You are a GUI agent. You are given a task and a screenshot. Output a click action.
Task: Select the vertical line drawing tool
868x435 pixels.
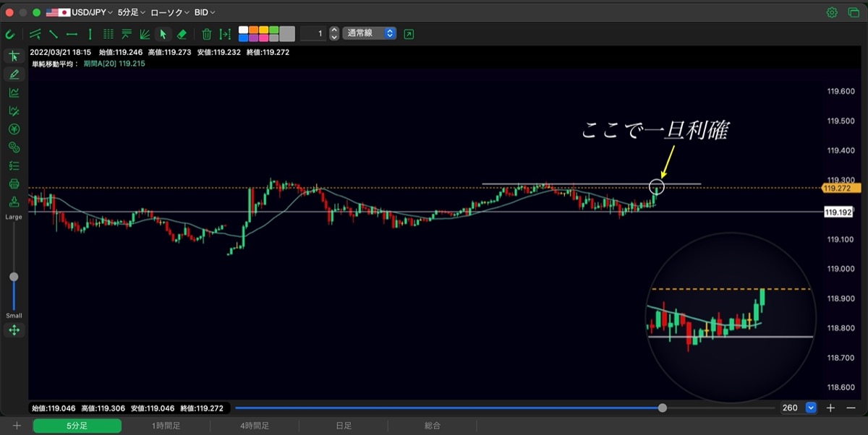[90, 33]
